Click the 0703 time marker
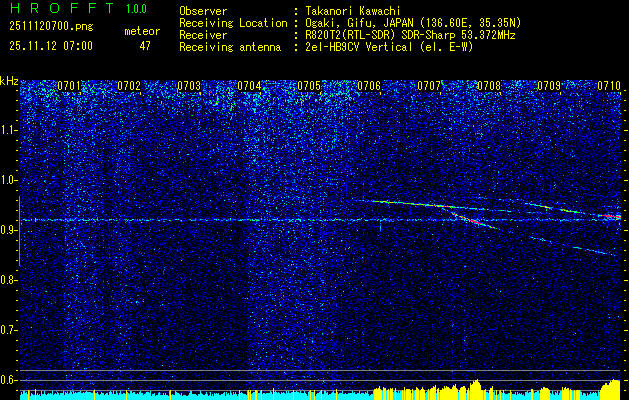Viewport: 629px width, 400px height. pyautogui.click(x=189, y=86)
